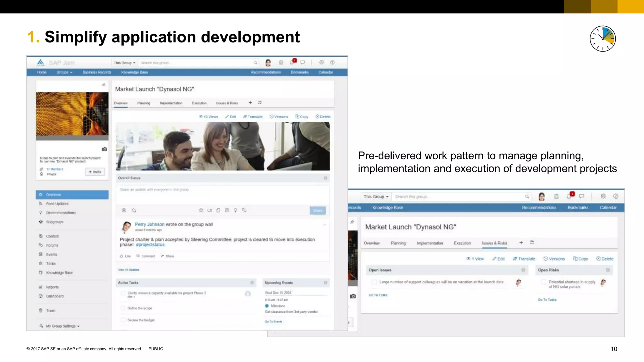The image size is (644, 362).
Task: Open the tasks clipboard icon in left header
Action: click(x=281, y=63)
